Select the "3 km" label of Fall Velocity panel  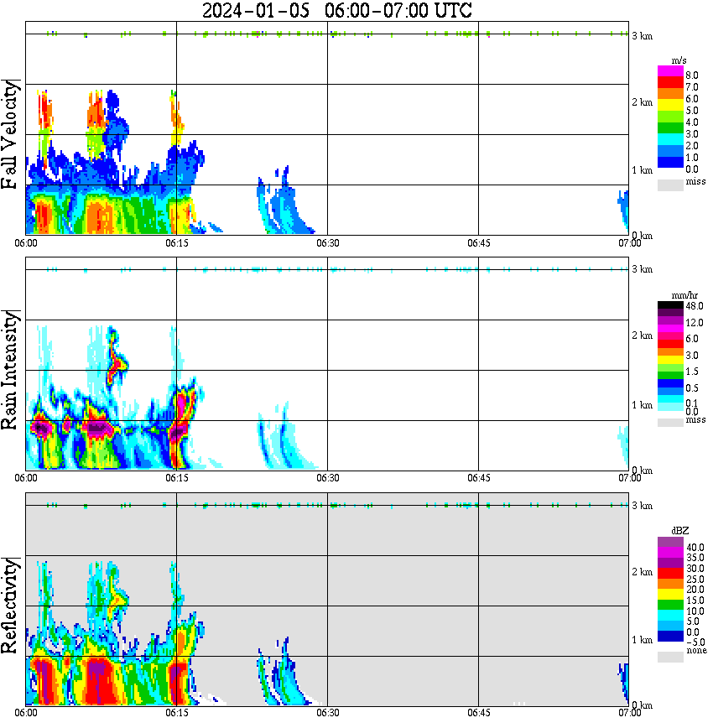643,36
